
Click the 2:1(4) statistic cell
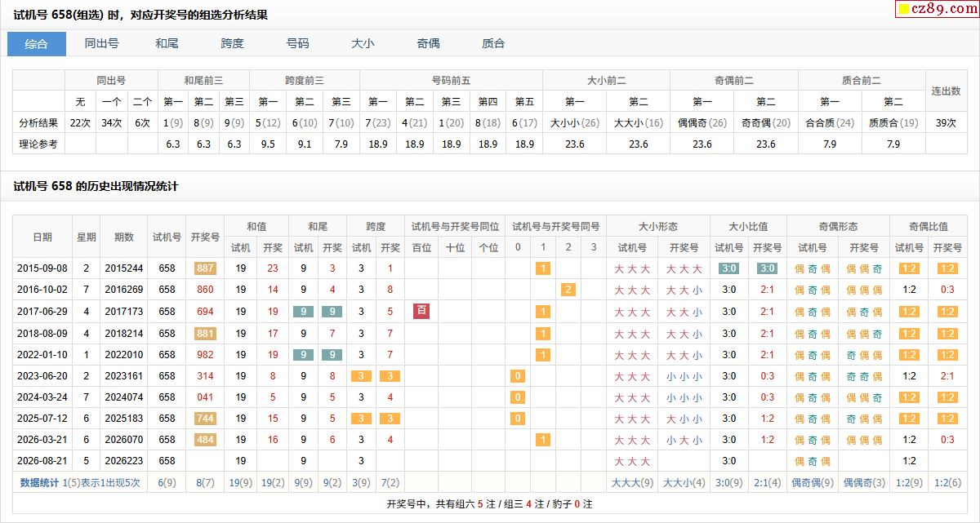pyautogui.click(x=768, y=482)
